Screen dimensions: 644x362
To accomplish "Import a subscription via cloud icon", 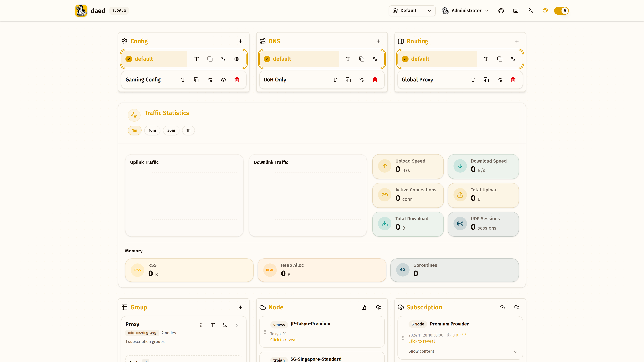I will coord(517,307).
